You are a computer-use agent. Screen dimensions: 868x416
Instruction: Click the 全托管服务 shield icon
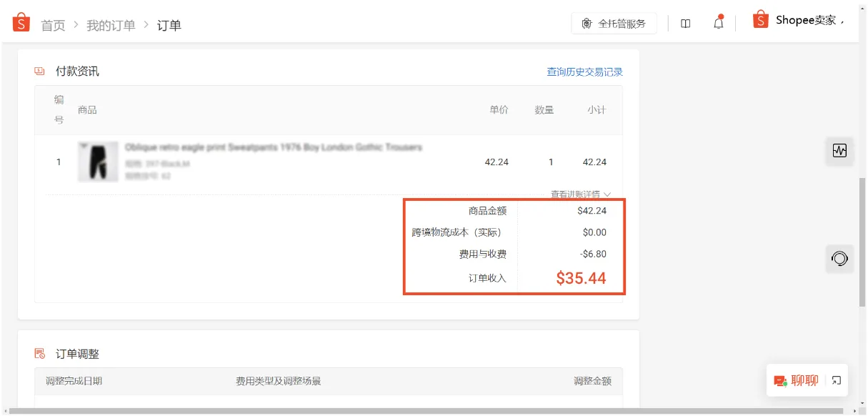tap(586, 23)
